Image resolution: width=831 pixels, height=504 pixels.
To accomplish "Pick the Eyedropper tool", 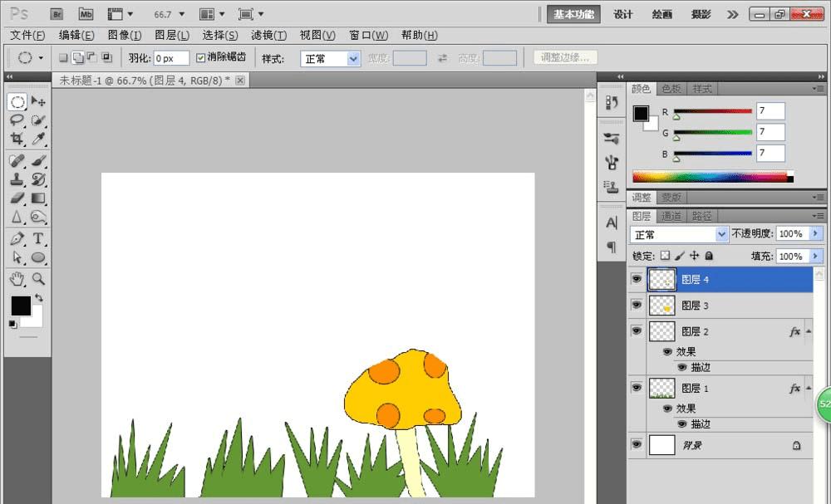I will [x=38, y=139].
